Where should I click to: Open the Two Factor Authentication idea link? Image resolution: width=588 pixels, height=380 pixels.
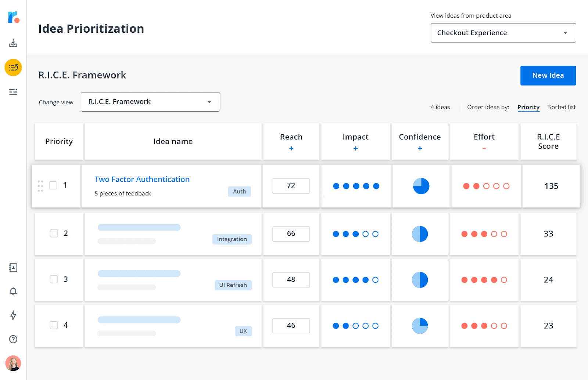[142, 179]
